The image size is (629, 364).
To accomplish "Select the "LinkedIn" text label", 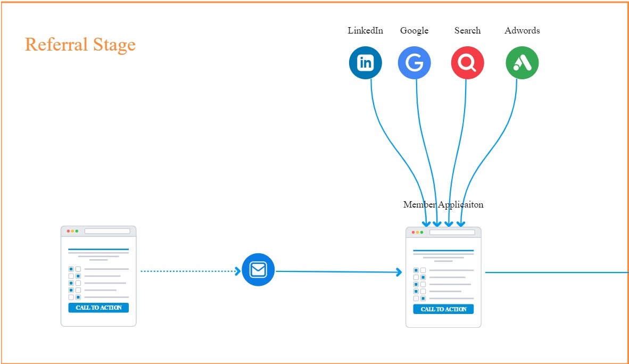I will pyautogui.click(x=366, y=30).
